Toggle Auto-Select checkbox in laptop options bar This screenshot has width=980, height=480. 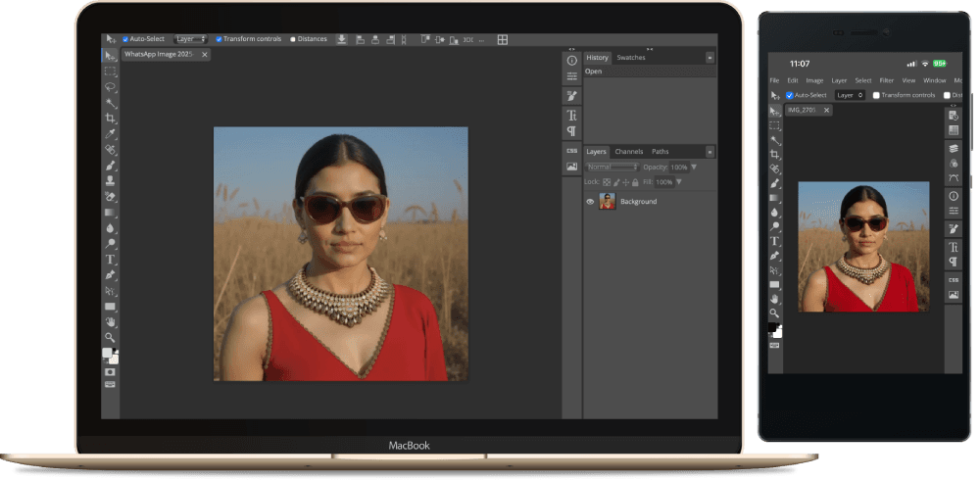(125, 39)
